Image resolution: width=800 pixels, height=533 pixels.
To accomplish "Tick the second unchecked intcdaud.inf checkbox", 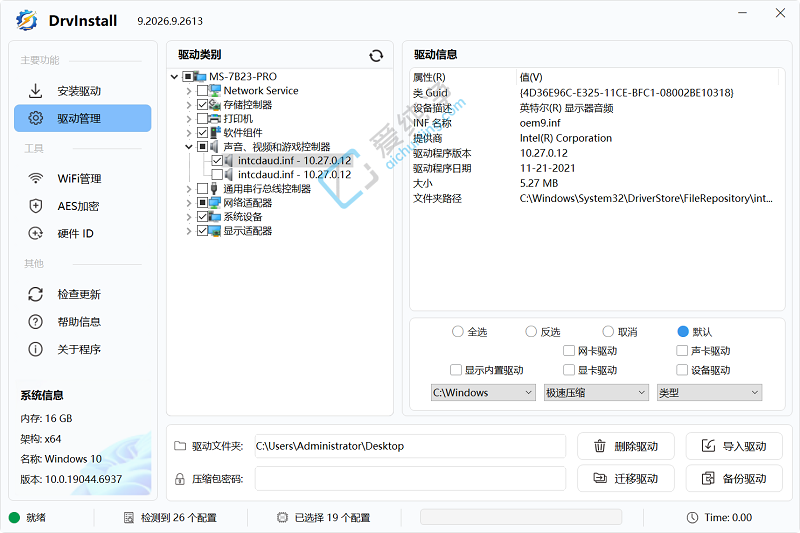I will point(217,175).
